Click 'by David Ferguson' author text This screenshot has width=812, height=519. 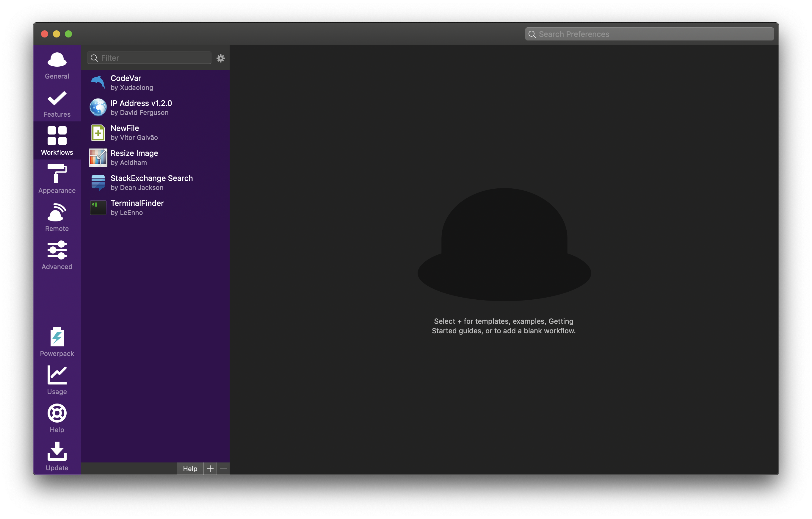click(x=139, y=113)
